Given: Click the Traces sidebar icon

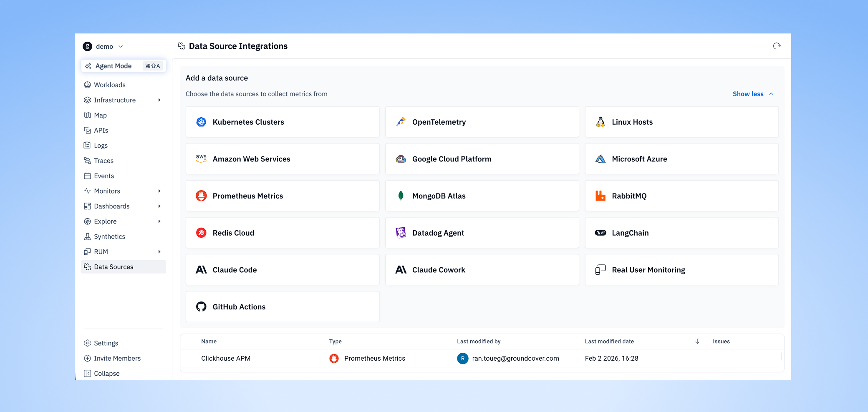Looking at the screenshot, I should click(x=87, y=161).
